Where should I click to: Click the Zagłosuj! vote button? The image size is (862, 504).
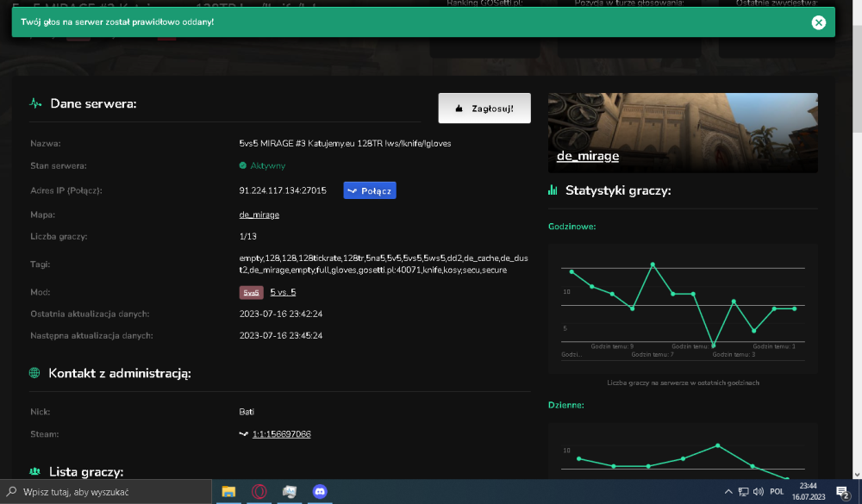pyautogui.click(x=484, y=109)
